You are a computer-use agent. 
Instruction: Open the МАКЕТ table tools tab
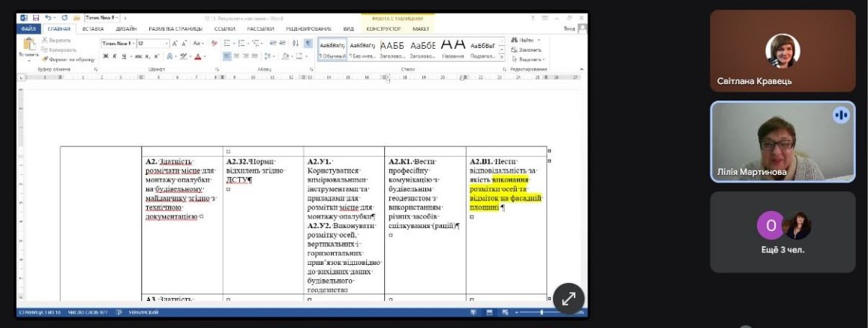click(x=421, y=29)
